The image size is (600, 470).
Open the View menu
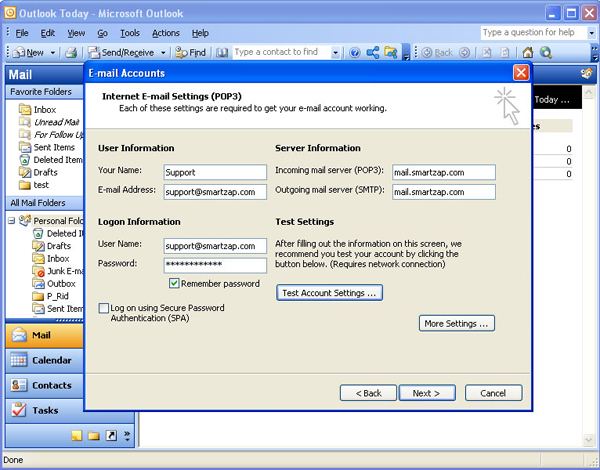(76, 33)
